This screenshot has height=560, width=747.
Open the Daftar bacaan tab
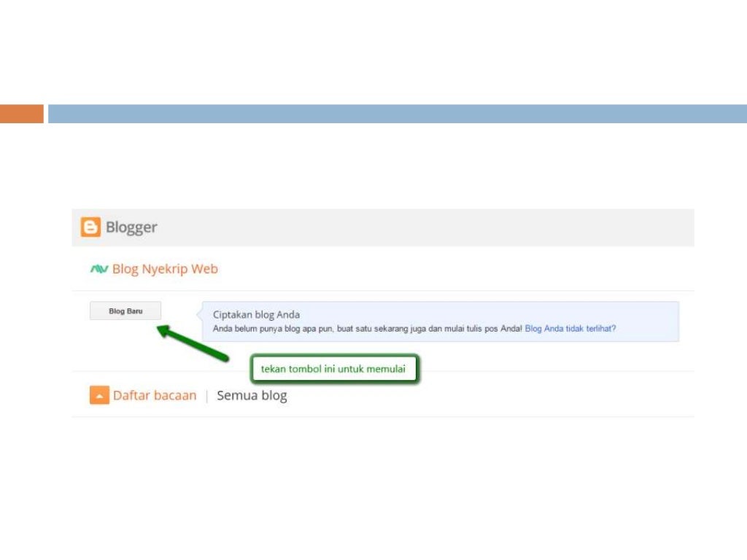[155, 395]
